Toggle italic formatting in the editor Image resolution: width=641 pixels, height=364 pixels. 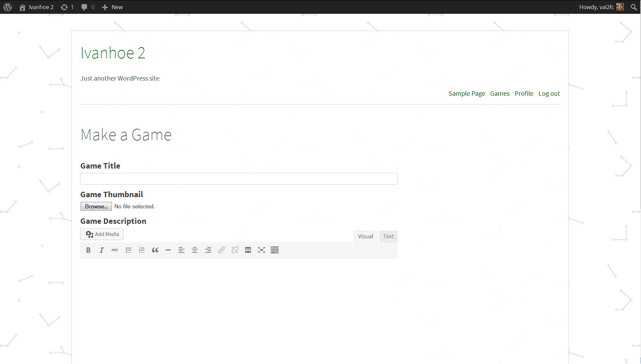(x=101, y=250)
